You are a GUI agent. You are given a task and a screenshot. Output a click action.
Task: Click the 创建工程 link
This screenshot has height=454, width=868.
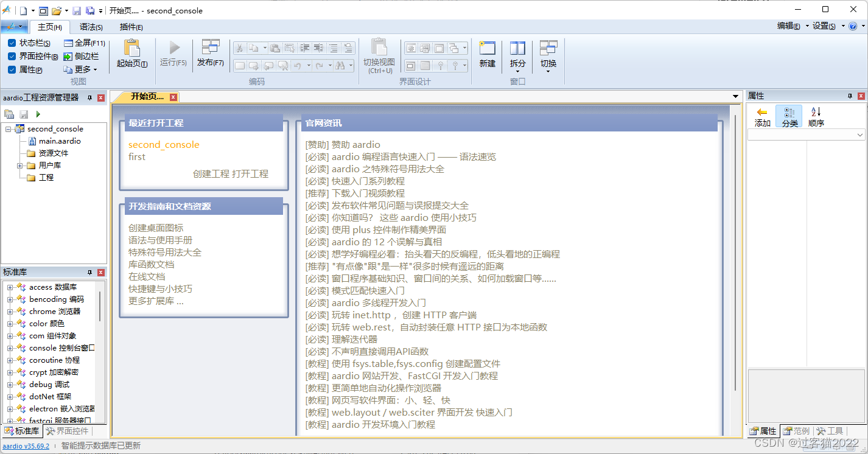pyautogui.click(x=211, y=173)
